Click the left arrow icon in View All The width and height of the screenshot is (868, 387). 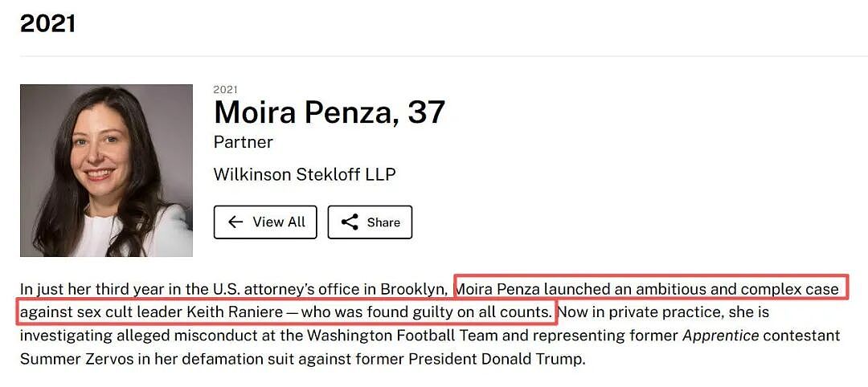pos(235,222)
